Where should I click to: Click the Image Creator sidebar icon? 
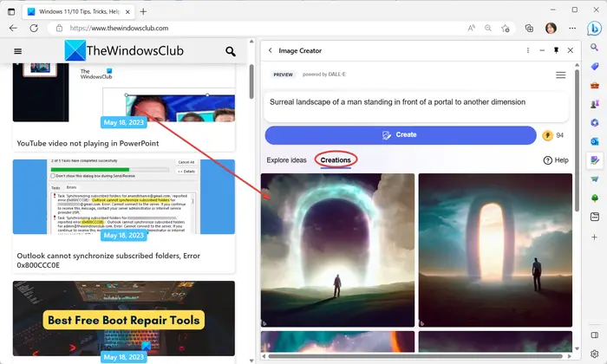coord(595,160)
